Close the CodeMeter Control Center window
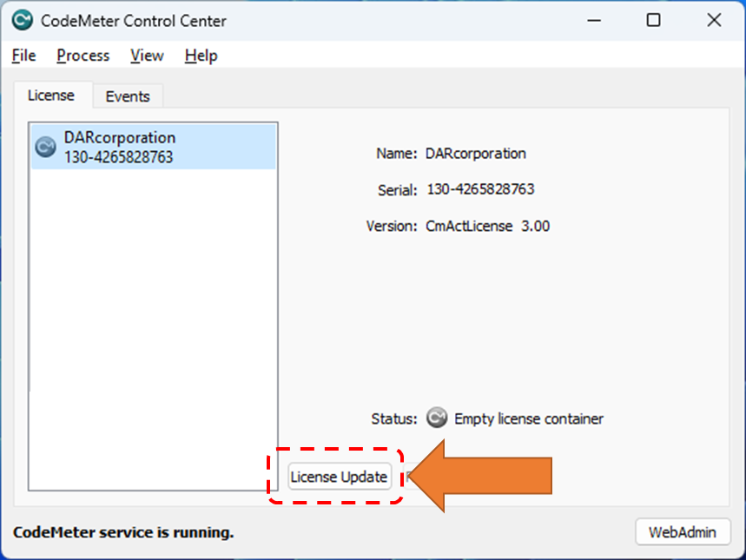 (714, 21)
